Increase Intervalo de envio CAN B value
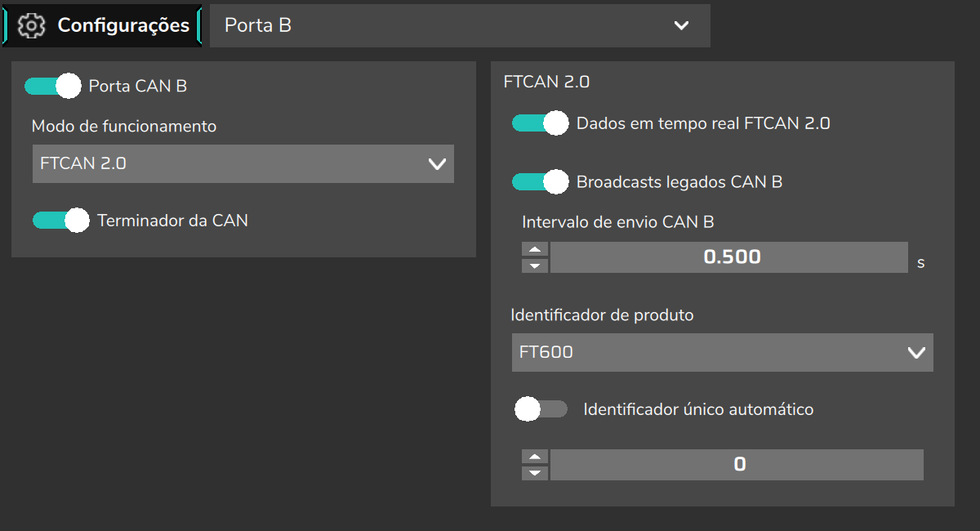The height and width of the screenshot is (531, 980). [535, 250]
